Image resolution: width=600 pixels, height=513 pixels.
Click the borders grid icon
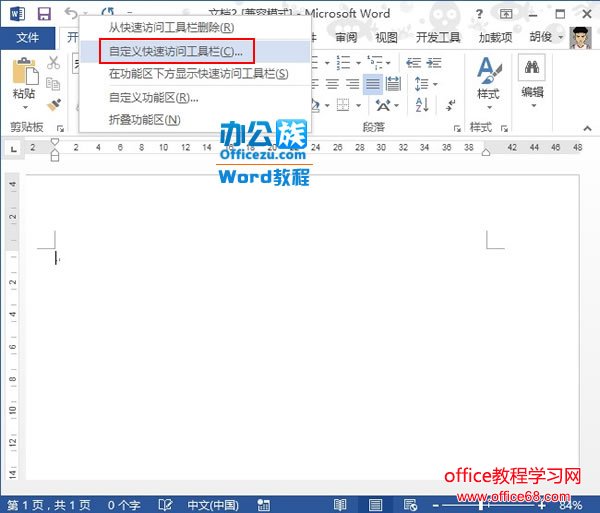pos(343,104)
